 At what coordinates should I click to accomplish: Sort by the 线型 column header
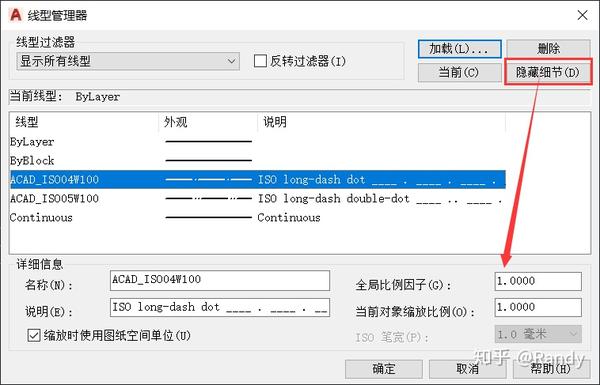[84, 122]
